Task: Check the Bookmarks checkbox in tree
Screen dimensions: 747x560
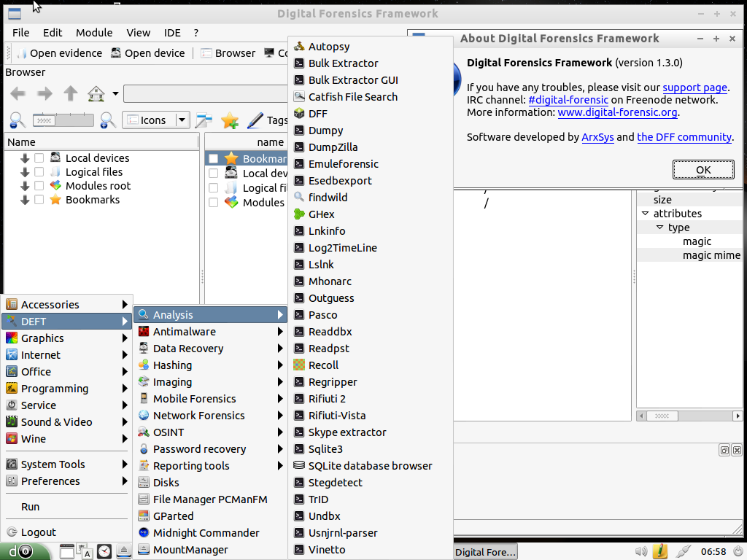Action: [39, 200]
